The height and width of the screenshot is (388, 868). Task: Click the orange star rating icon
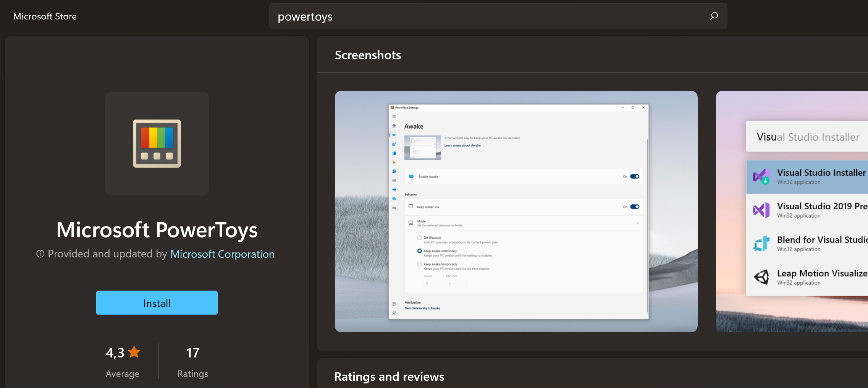[x=134, y=352]
